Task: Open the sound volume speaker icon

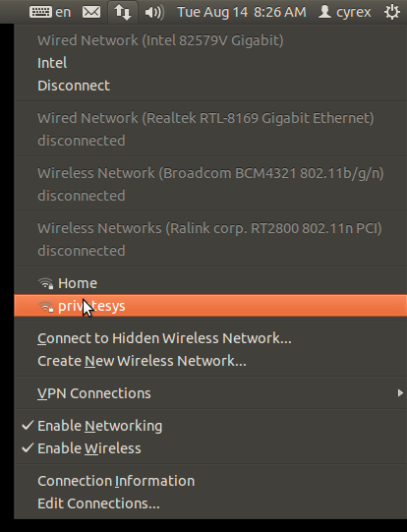Action: (x=154, y=13)
